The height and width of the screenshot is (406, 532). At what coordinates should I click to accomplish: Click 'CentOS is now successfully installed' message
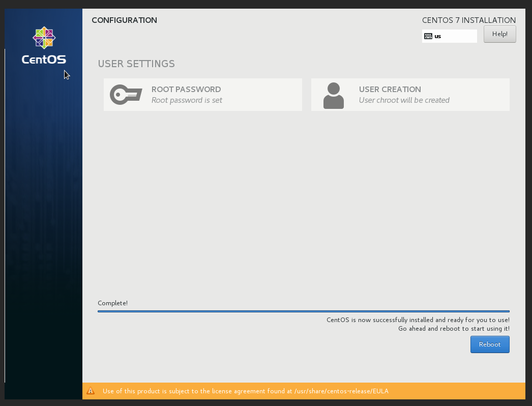tap(418, 320)
